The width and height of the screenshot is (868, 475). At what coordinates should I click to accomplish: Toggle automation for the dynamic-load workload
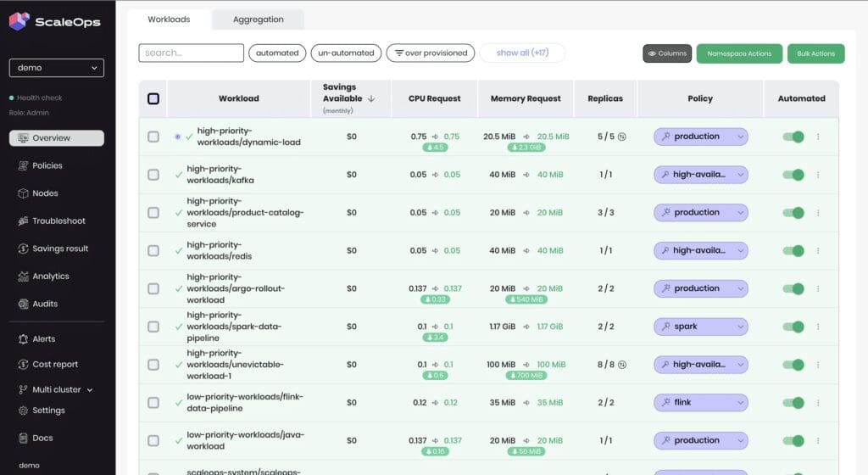793,137
